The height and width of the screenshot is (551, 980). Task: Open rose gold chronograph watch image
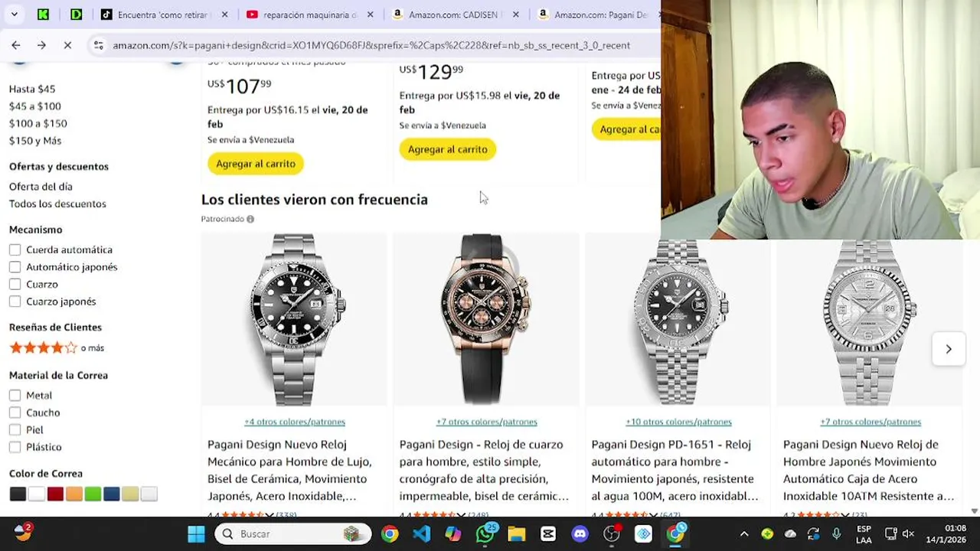486,319
